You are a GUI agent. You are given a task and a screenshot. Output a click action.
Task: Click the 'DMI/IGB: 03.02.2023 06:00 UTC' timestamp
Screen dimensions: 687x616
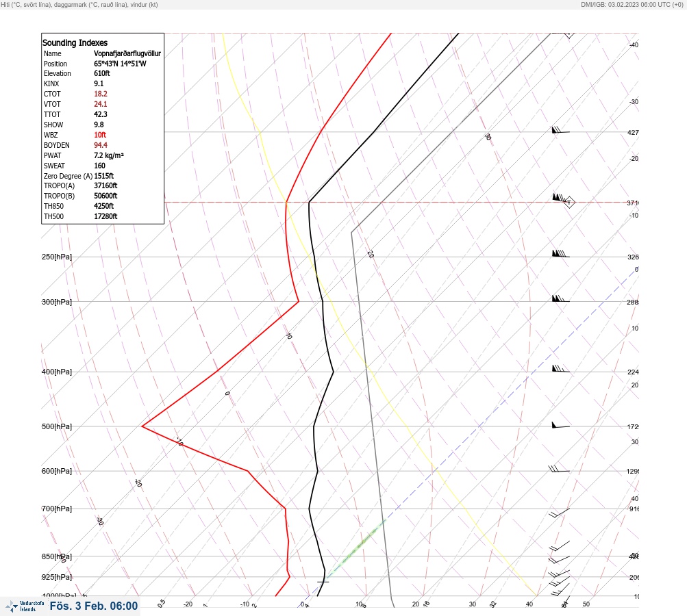625,4
